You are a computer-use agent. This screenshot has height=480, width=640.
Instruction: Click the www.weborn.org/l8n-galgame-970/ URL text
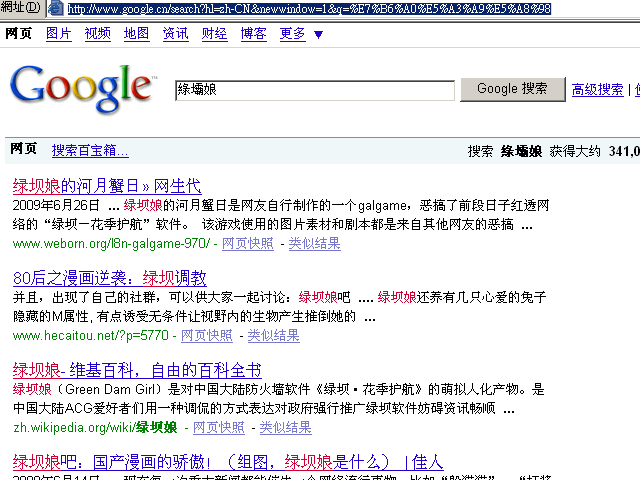[x=111, y=244]
